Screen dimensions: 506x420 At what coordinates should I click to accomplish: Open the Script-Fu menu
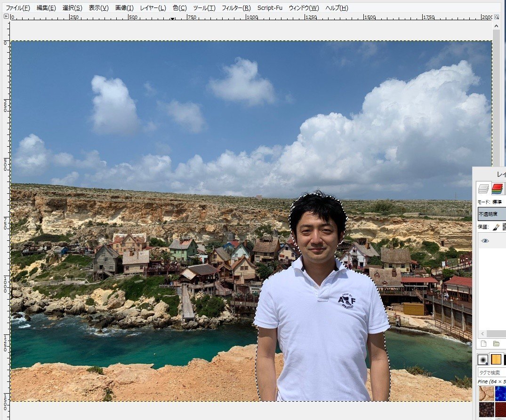(270, 8)
